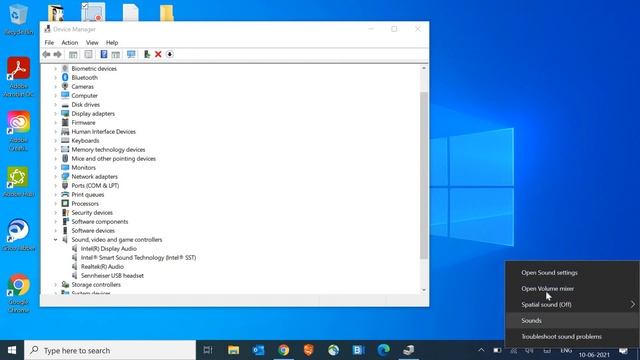
Task: Open the Recycle Bin desktop icon
Action: (x=18, y=19)
